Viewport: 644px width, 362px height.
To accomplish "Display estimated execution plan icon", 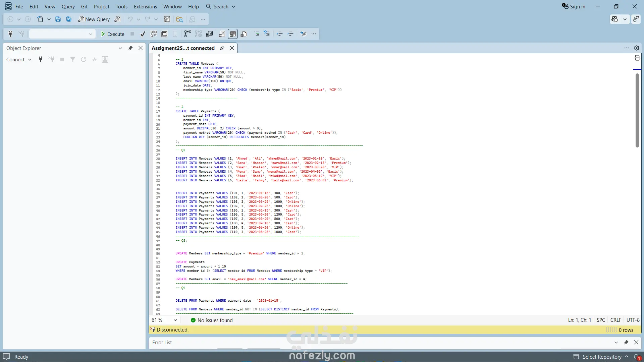I will (x=154, y=34).
